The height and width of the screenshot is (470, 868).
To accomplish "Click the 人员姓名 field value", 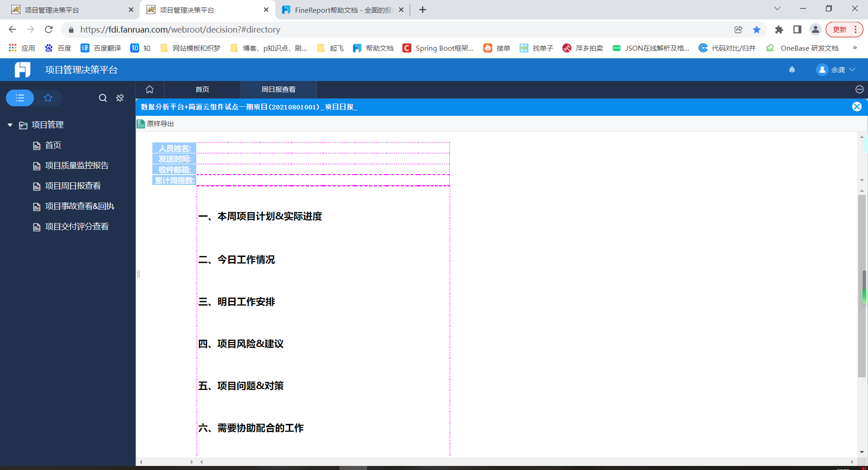I will click(x=323, y=148).
